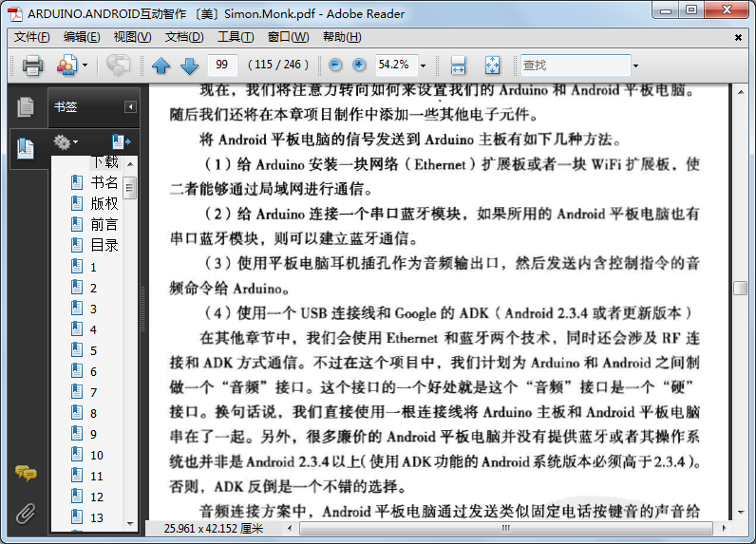756x544 pixels.
Task: Open the zoom percentage dropdown arrow
Action: [x=423, y=66]
